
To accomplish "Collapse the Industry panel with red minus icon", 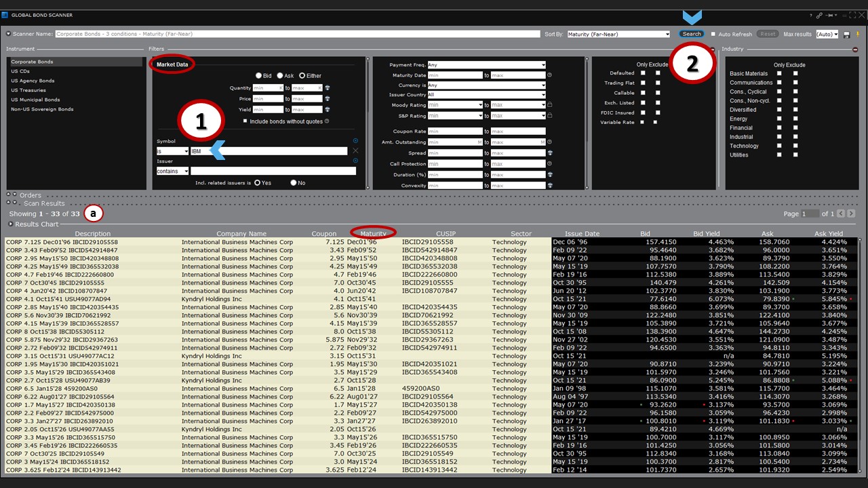I will 855,49.
